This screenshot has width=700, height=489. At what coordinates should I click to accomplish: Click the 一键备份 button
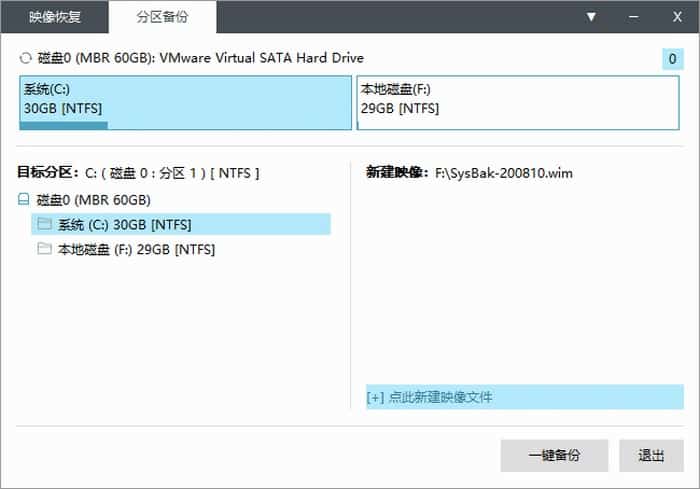tap(554, 455)
